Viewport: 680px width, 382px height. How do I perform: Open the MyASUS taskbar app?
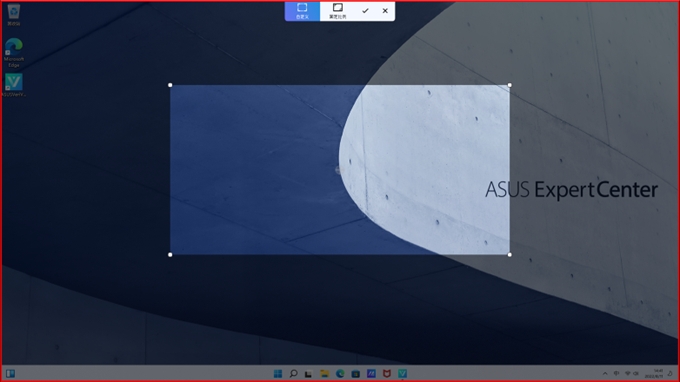tap(371, 373)
